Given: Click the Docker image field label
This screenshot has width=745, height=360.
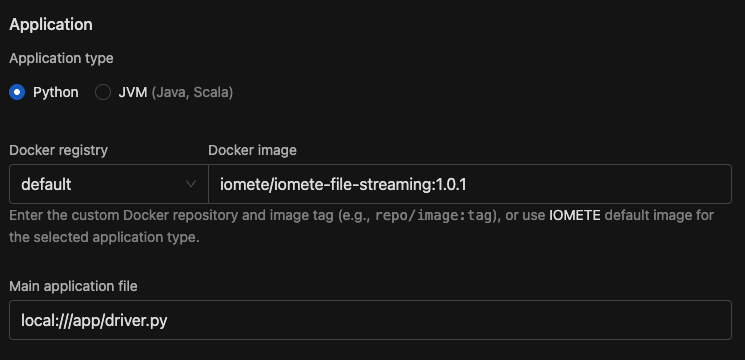Looking at the screenshot, I should click(252, 150).
